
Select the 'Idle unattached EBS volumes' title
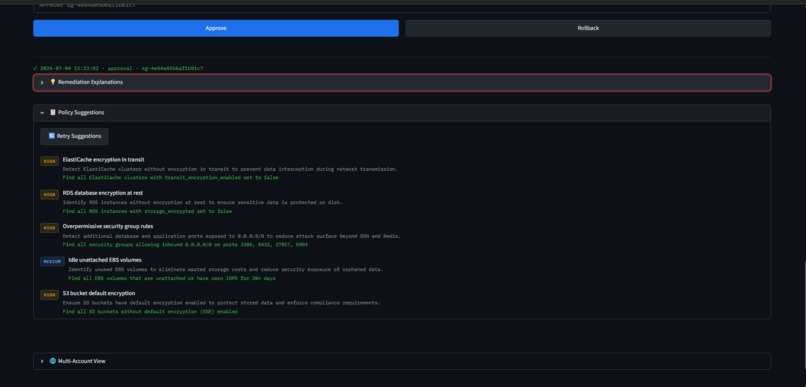coord(105,260)
